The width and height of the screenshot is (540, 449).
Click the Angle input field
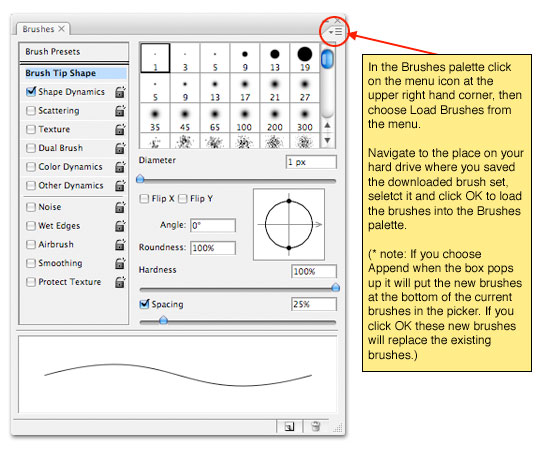pyautogui.click(x=213, y=226)
